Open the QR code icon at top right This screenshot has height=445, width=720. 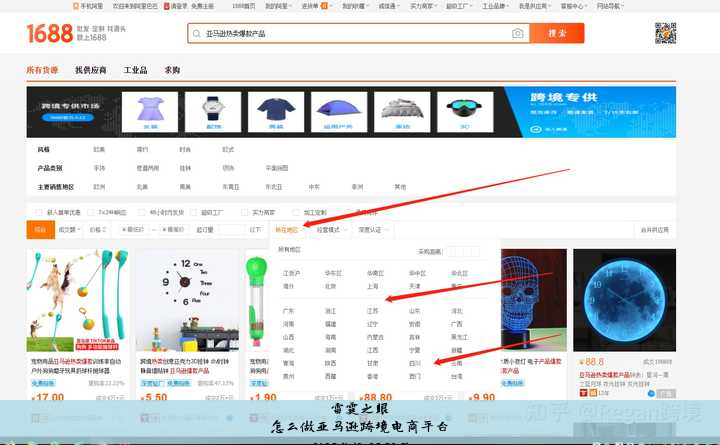(665, 33)
